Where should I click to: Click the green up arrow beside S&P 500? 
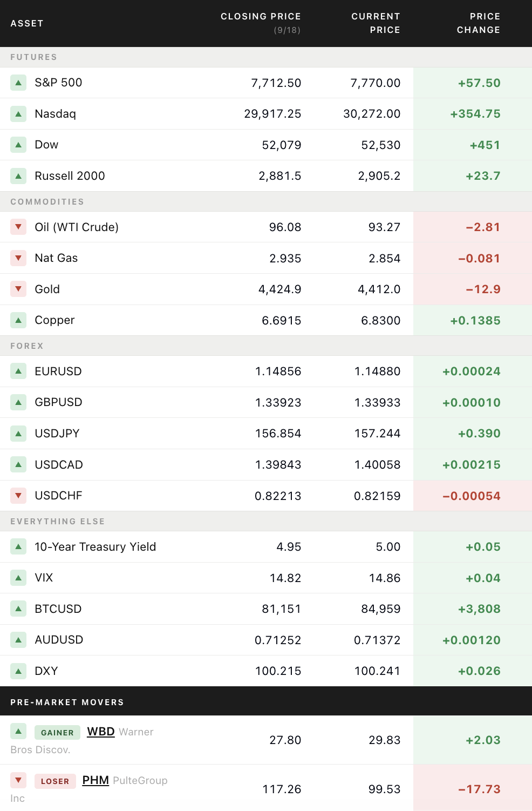(x=18, y=83)
